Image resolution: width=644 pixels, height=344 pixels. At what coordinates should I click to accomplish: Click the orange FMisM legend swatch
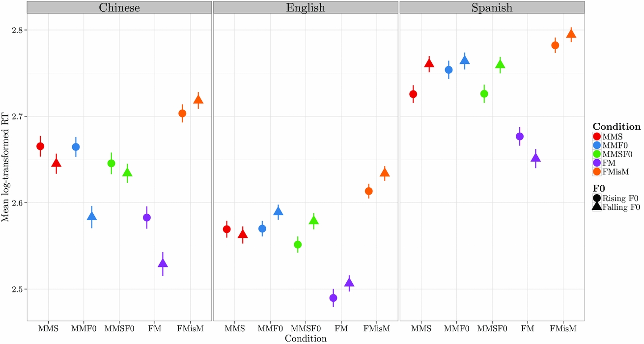coord(597,172)
